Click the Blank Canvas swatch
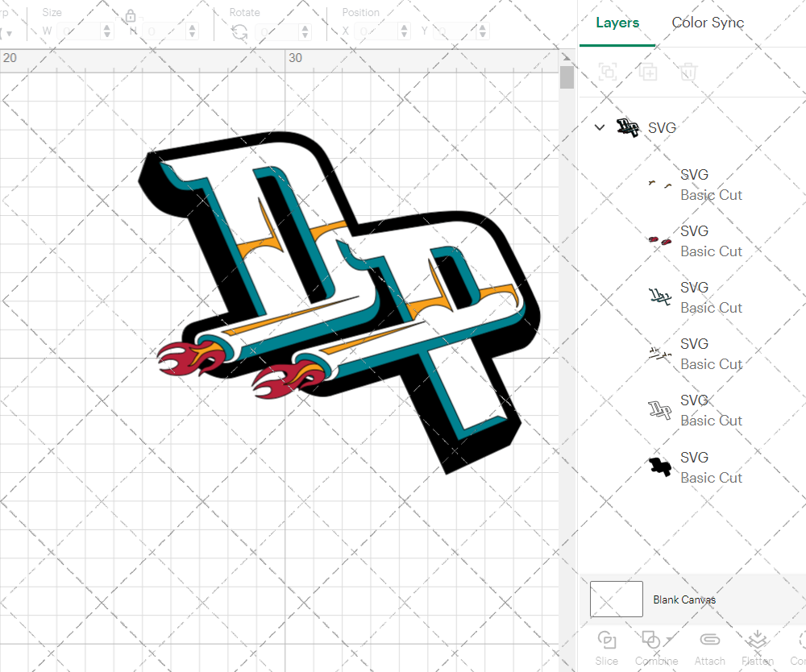This screenshot has width=806, height=672. tap(617, 599)
